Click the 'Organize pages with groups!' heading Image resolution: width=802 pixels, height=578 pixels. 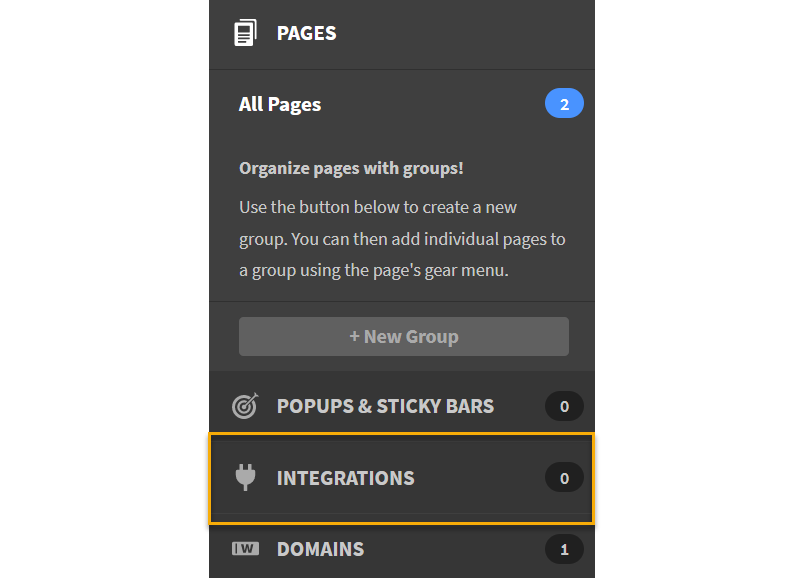click(351, 168)
